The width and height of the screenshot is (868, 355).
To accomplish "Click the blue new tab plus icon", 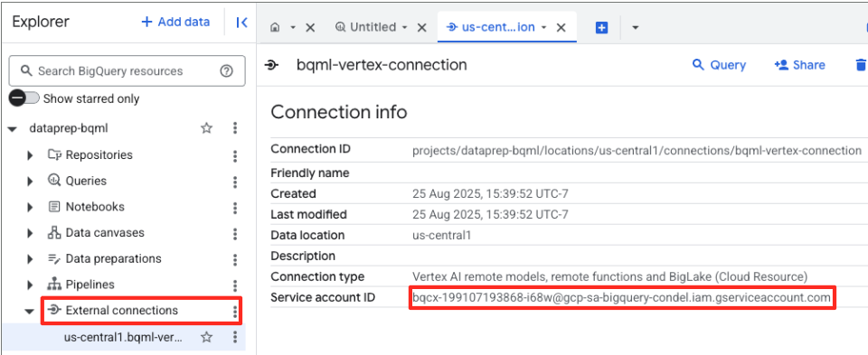I will pyautogui.click(x=602, y=27).
